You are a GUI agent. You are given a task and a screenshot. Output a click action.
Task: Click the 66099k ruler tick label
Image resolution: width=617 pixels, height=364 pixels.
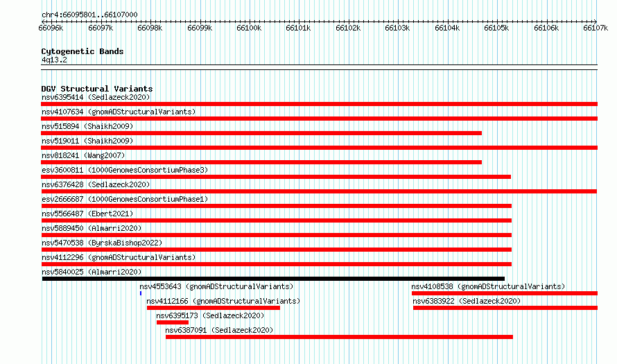[200, 28]
